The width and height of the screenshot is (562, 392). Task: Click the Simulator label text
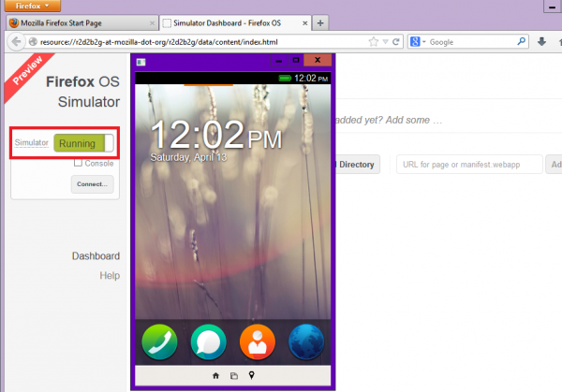tap(32, 142)
